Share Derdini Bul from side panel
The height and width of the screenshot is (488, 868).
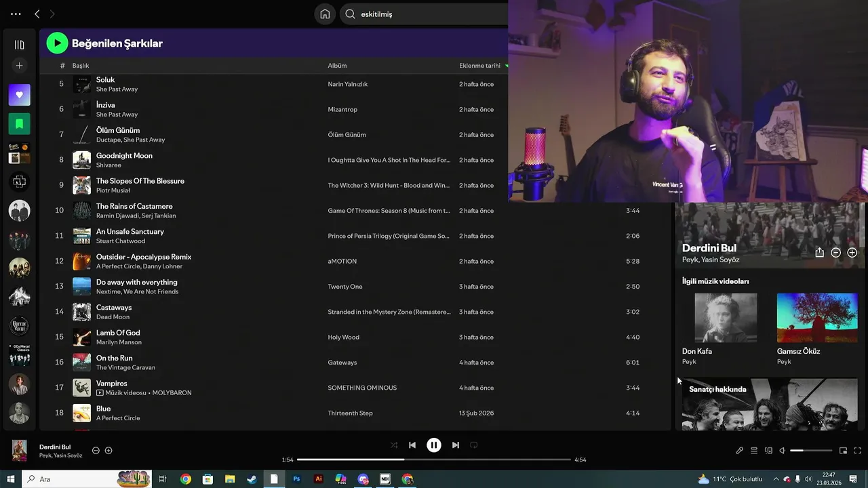819,252
